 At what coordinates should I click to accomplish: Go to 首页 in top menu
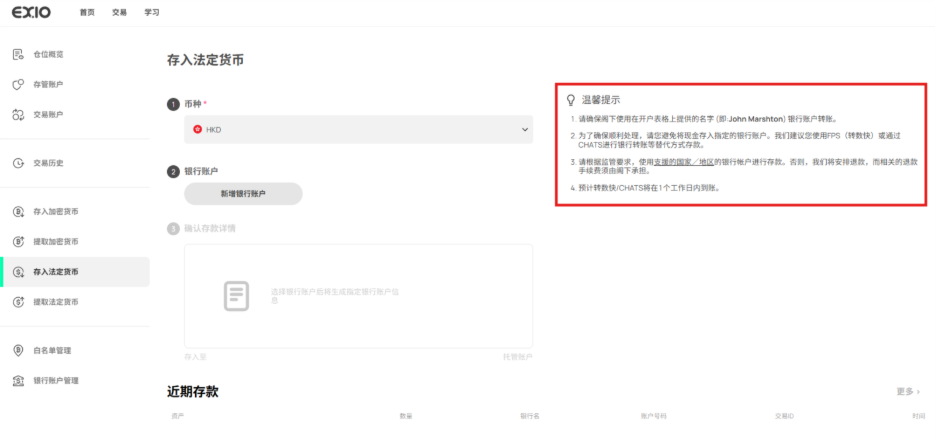87,13
